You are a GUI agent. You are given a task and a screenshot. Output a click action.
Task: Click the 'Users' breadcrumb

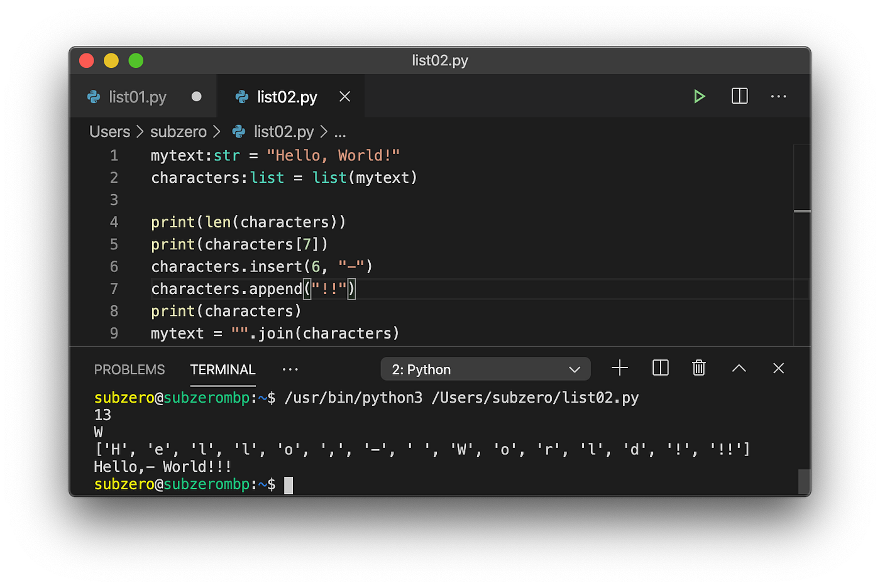tap(109, 131)
